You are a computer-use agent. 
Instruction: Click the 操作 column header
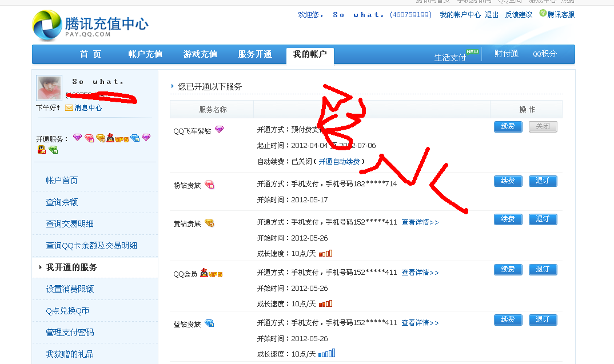click(527, 110)
